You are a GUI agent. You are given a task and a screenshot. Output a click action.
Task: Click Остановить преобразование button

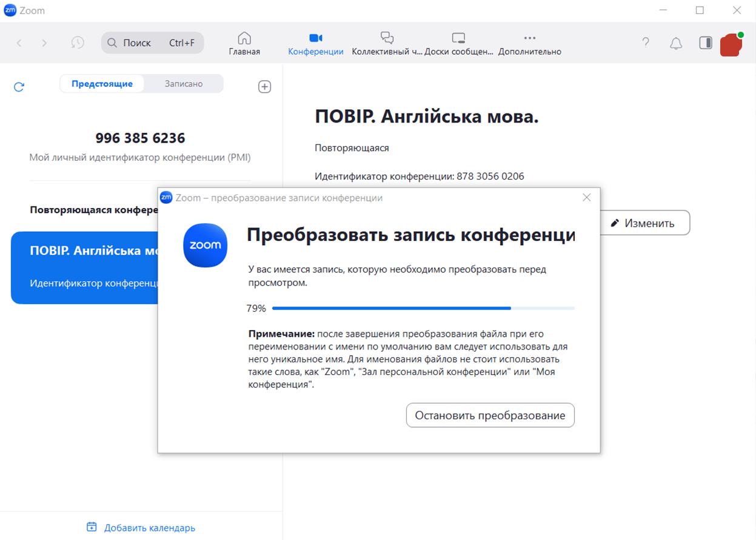[490, 416]
